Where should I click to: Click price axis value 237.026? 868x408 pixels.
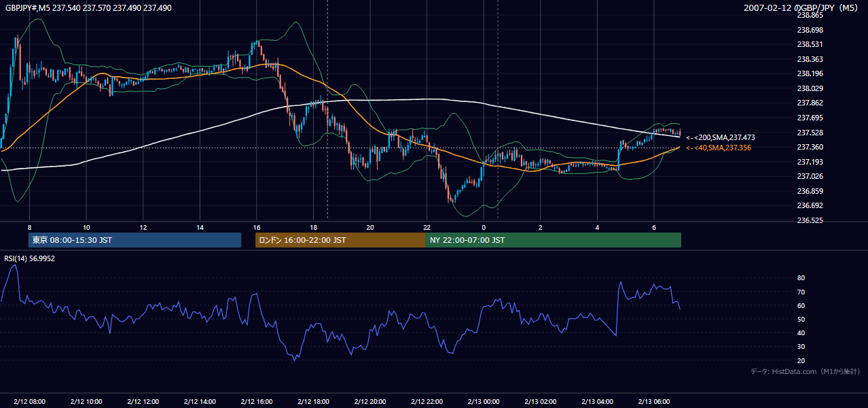click(810, 176)
